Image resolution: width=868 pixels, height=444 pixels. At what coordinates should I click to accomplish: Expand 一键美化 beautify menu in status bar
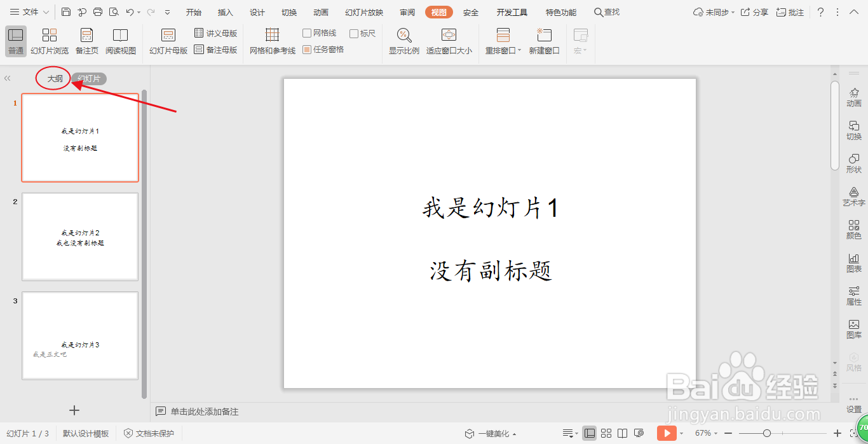pyautogui.click(x=491, y=434)
